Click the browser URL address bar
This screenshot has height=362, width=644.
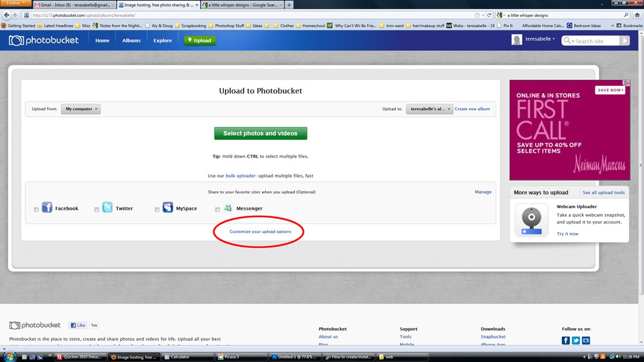(252, 15)
